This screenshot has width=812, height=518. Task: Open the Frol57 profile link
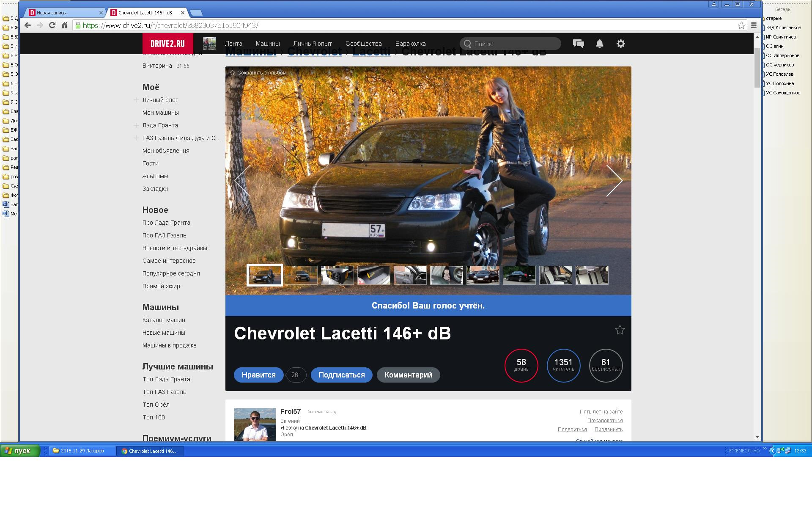(x=291, y=411)
